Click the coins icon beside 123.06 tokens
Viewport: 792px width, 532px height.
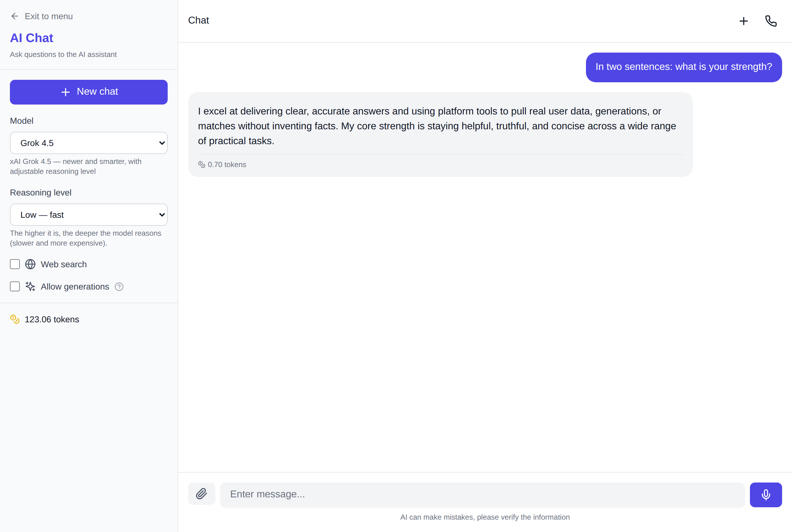pyautogui.click(x=15, y=319)
